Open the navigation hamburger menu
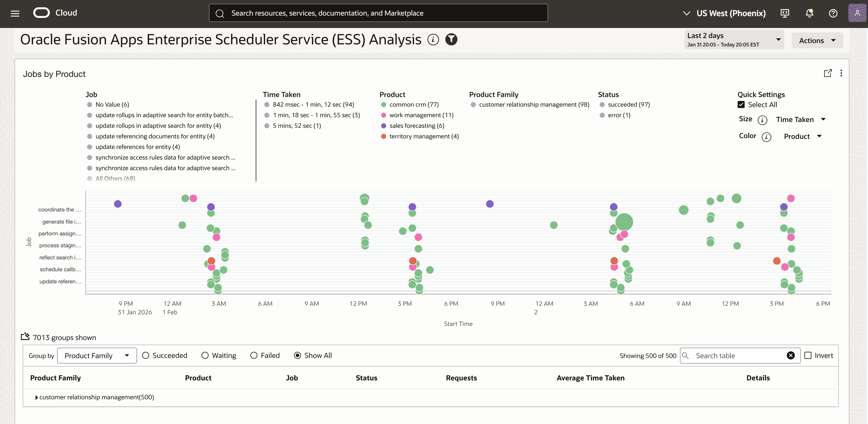This screenshot has height=424, width=868. click(x=15, y=13)
